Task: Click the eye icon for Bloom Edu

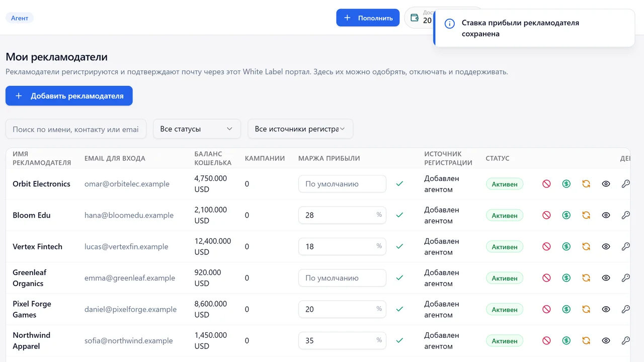Action: [606, 215]
